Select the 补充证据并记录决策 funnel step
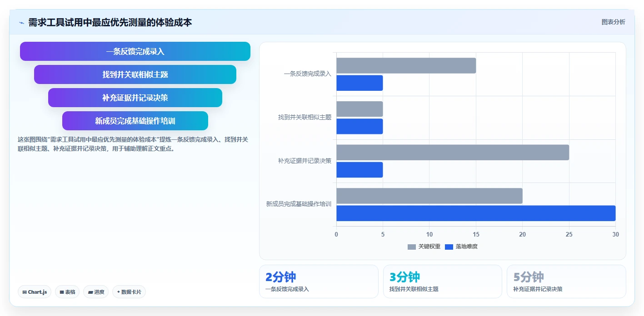The width and height of the screenshot is (644, 316). [x=135, y=98]
